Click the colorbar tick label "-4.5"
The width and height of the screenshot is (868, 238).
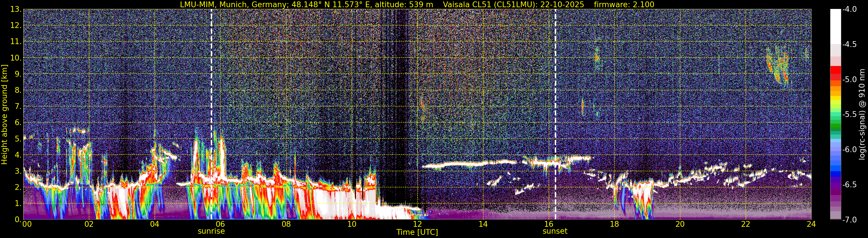849,44
